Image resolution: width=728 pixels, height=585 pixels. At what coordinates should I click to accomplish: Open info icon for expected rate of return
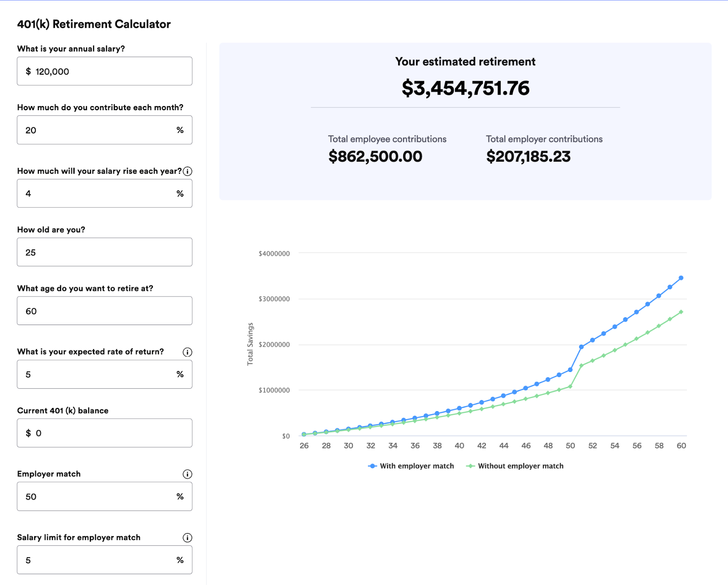(x=187, y=352)
